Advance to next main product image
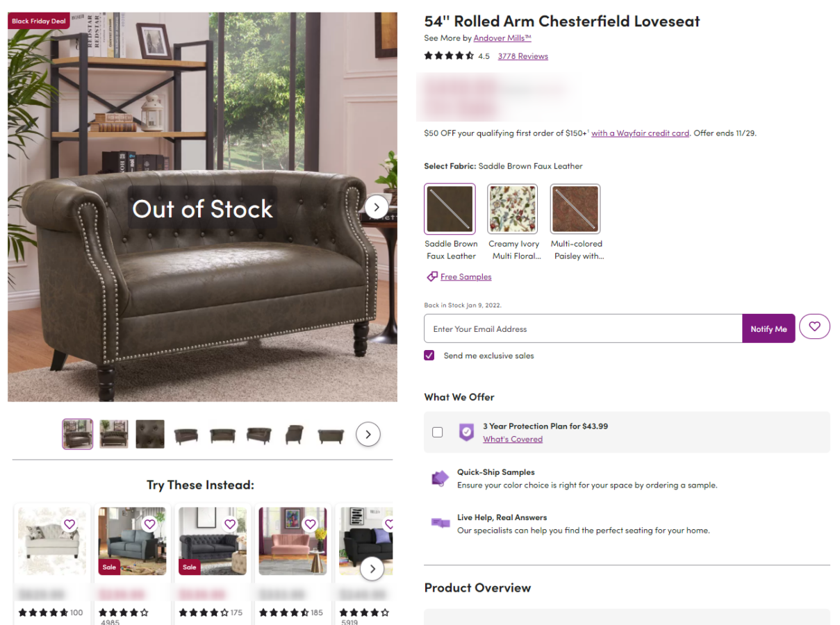 coord(376,206)
